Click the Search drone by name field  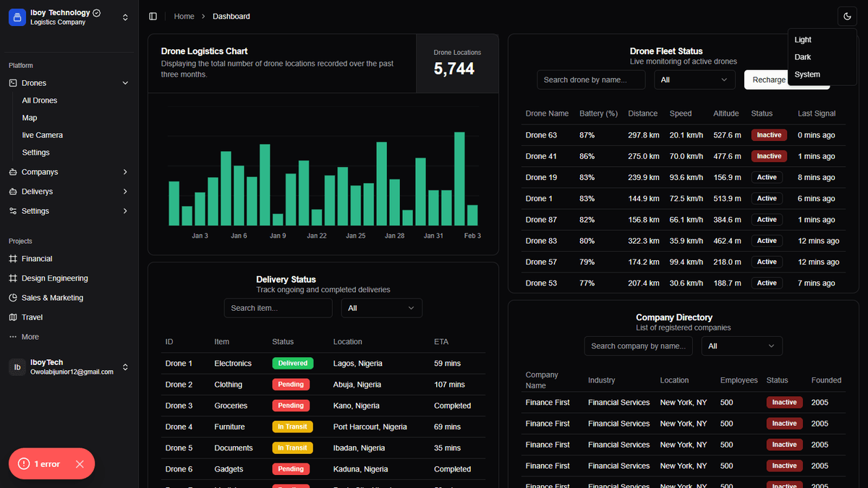point(591,80)
